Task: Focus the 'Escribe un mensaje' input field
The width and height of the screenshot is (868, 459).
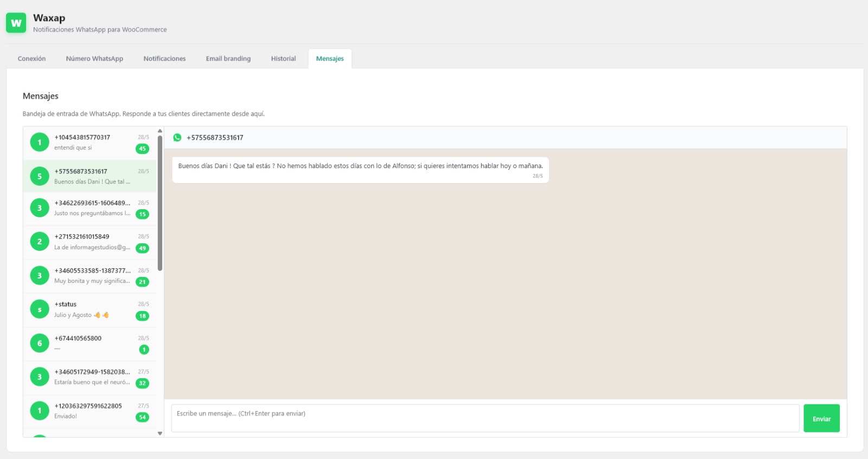Action: 485,418
